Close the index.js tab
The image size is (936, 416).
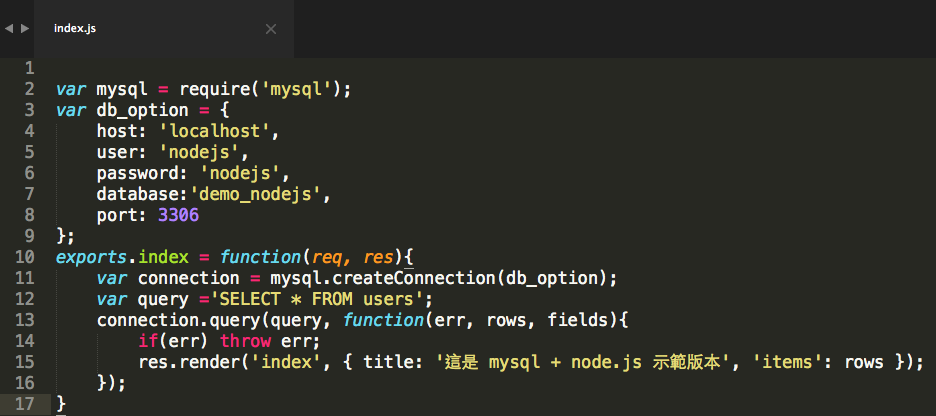click(270, 29)
